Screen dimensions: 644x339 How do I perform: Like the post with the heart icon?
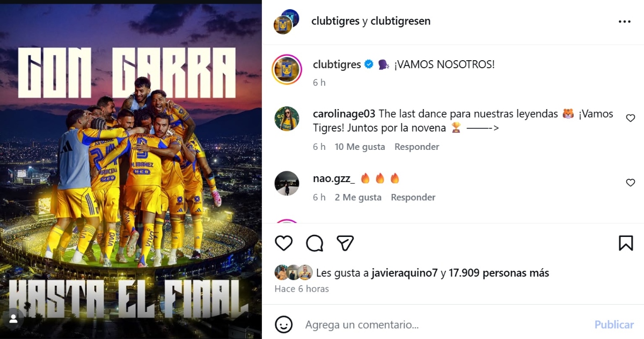pyautogui.click(x=283, y=243)
